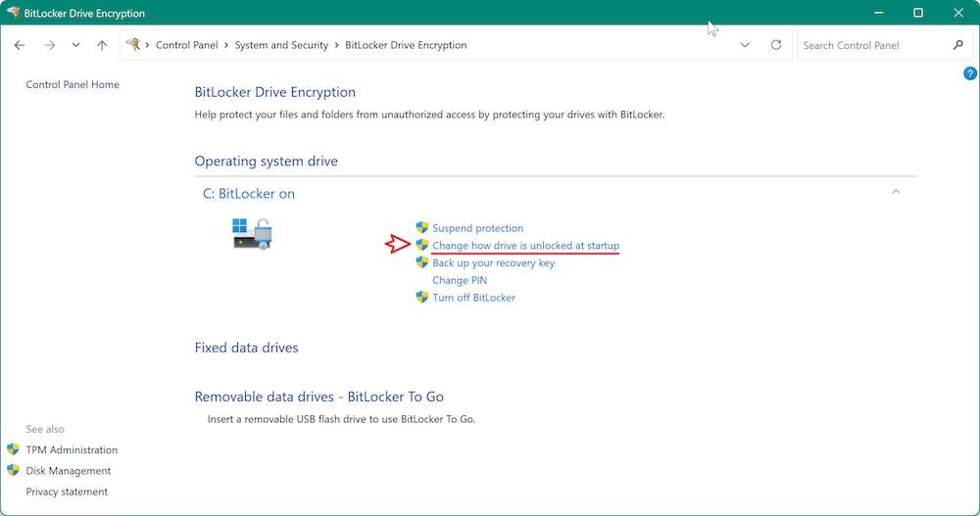Image resolution: width=980 pixels, height=516 pixels.
Task: Click C: BitLocker on heading
Action: [249, 194]
